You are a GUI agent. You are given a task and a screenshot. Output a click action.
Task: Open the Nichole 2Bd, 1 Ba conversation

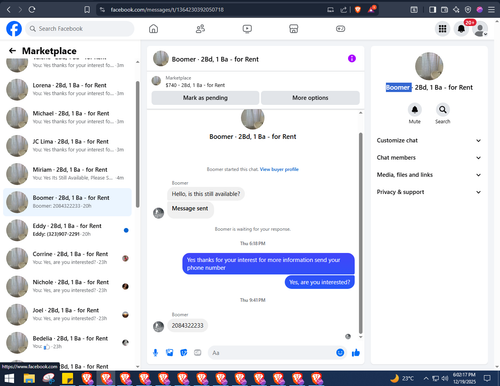[x=67, y=286]
